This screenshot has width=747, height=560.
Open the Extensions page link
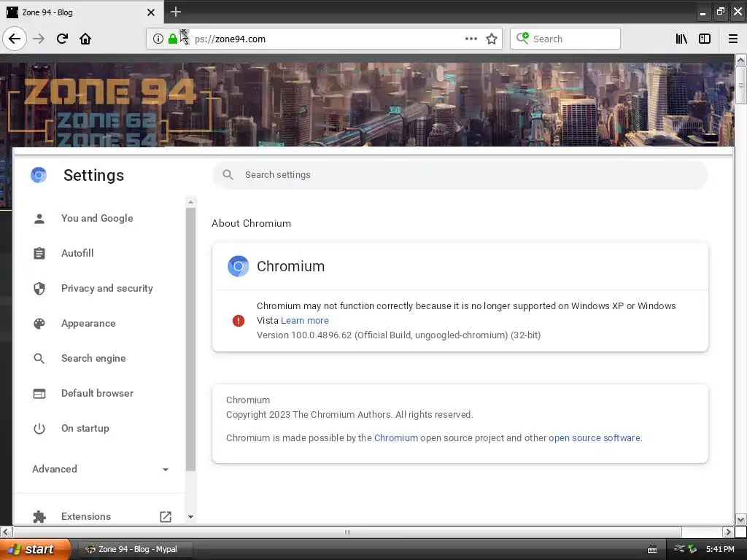point(86,516)
